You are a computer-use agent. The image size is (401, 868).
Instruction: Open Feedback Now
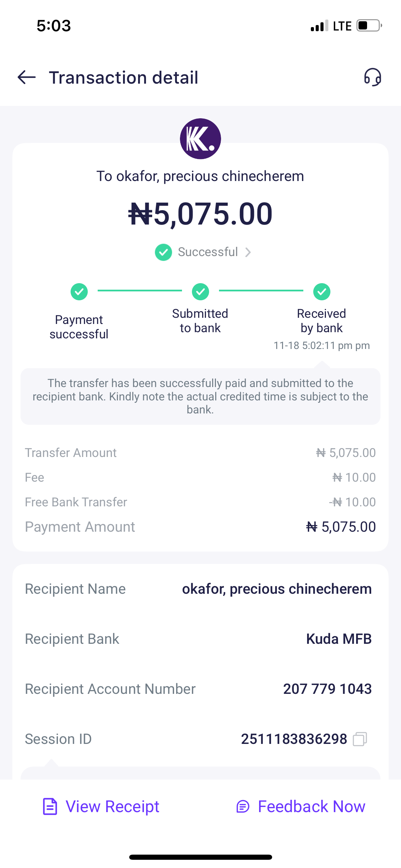tap(311, 806)
